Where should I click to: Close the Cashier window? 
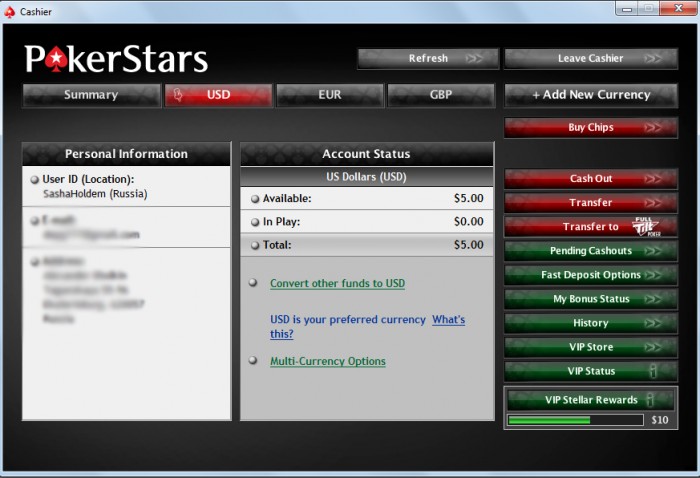click(678, 8)
